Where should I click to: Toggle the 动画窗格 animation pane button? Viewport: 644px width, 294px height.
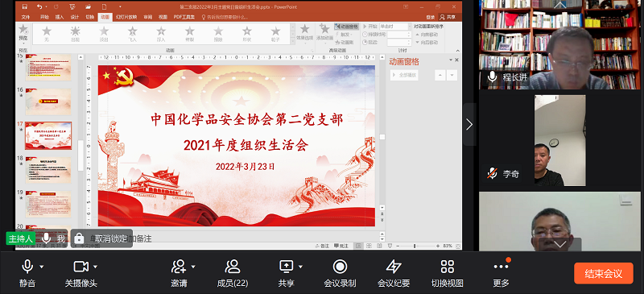pos(346,27)
